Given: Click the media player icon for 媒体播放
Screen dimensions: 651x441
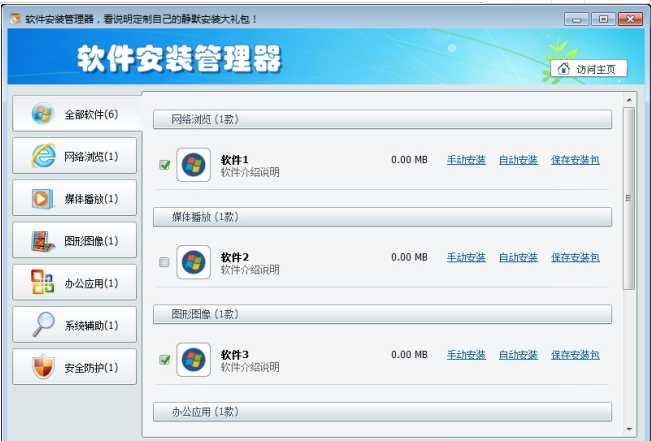Looking at the screenshot, I should point(42,198).
